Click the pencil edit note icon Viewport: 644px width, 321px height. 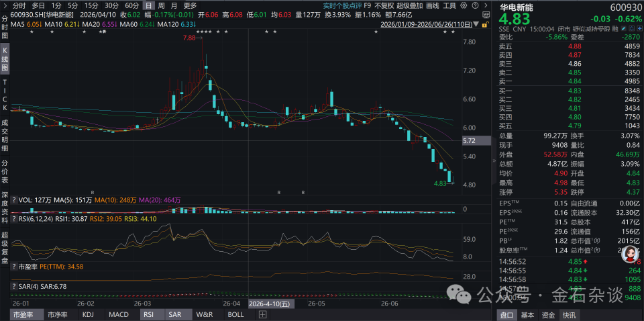(623, 29)
